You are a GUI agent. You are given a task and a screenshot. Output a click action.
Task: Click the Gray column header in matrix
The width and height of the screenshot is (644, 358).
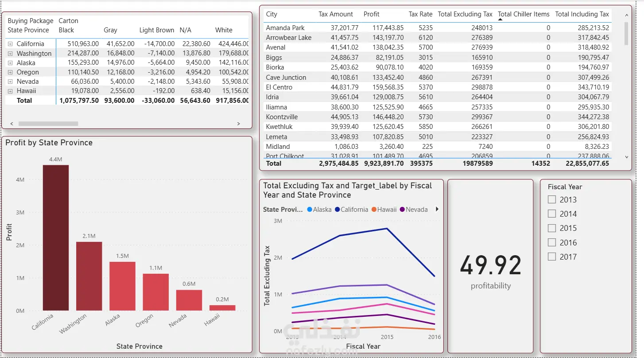point(110,30)
